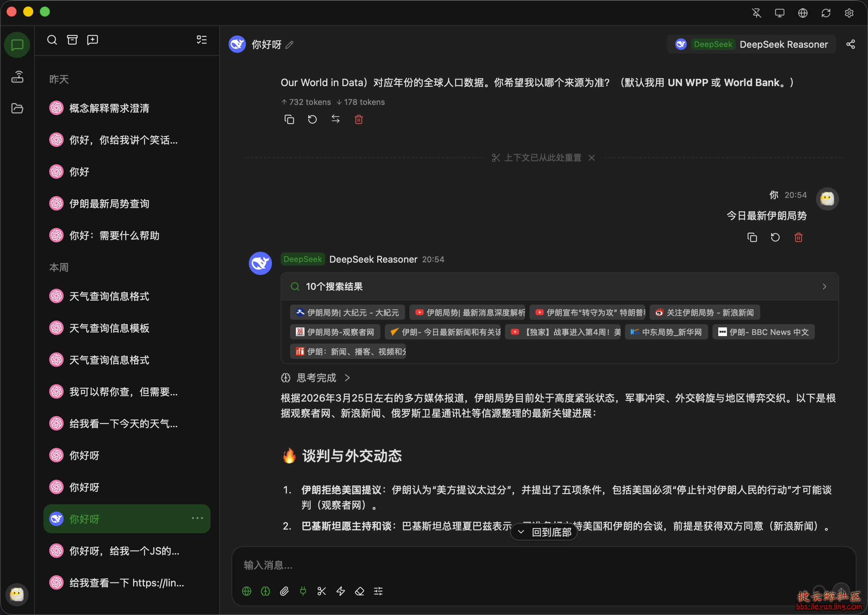Open conversation 伊朗最新局势查询
This screenshot has height=615, width=868.
(x=127, y=204)
